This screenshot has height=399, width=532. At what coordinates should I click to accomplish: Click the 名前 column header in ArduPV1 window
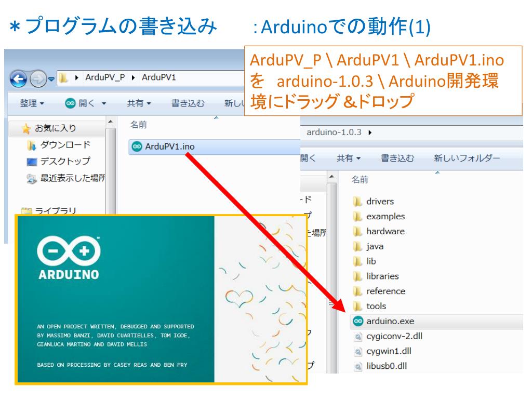(x=138, y=125)
